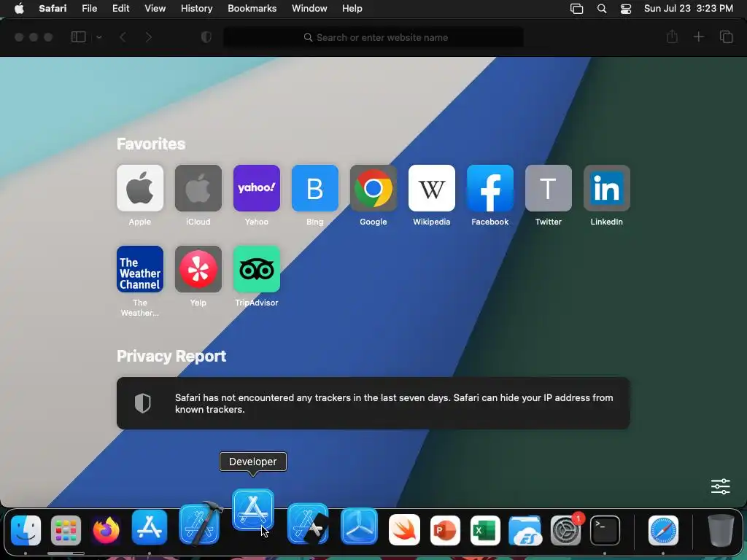Expand the tab group dropdown arrow next to sidebar button
The height and width of the screenshot is (560, 747).
point(98,37)
